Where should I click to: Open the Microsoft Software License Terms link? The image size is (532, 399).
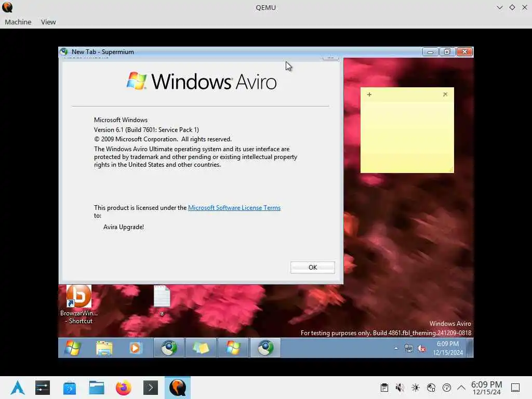pos(234,208)
